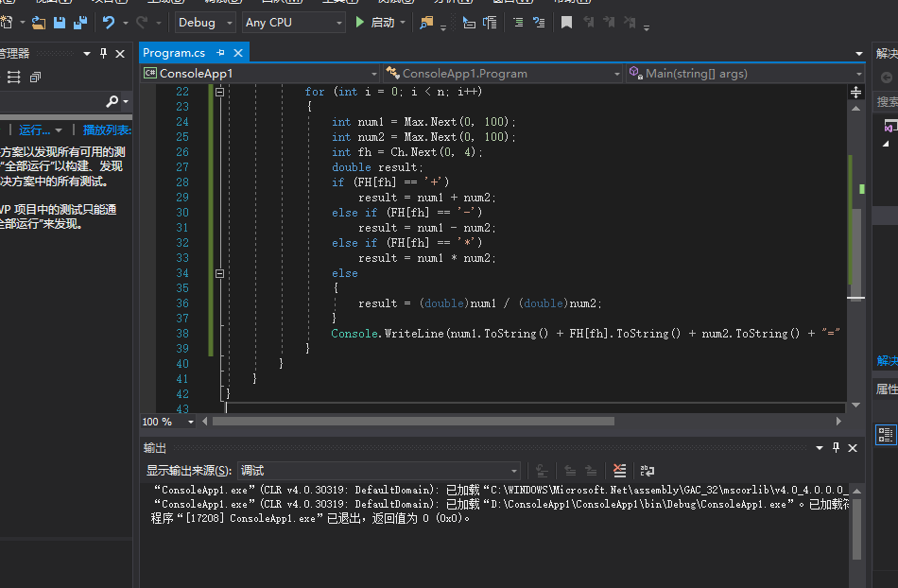Open the ConsoleApp1.Program type dropdown
The image size is (898, 588).
tap(504, 74)
